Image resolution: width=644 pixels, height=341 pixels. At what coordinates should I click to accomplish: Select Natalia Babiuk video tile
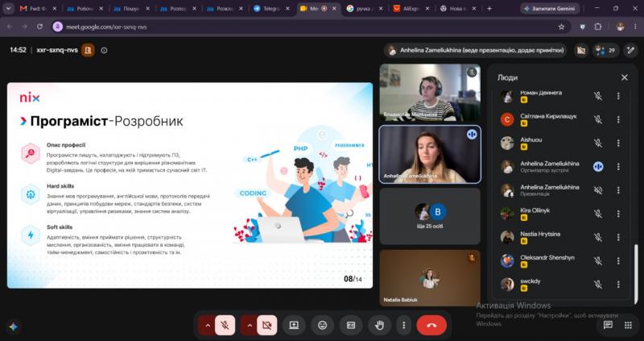click(x=430, y=278)
